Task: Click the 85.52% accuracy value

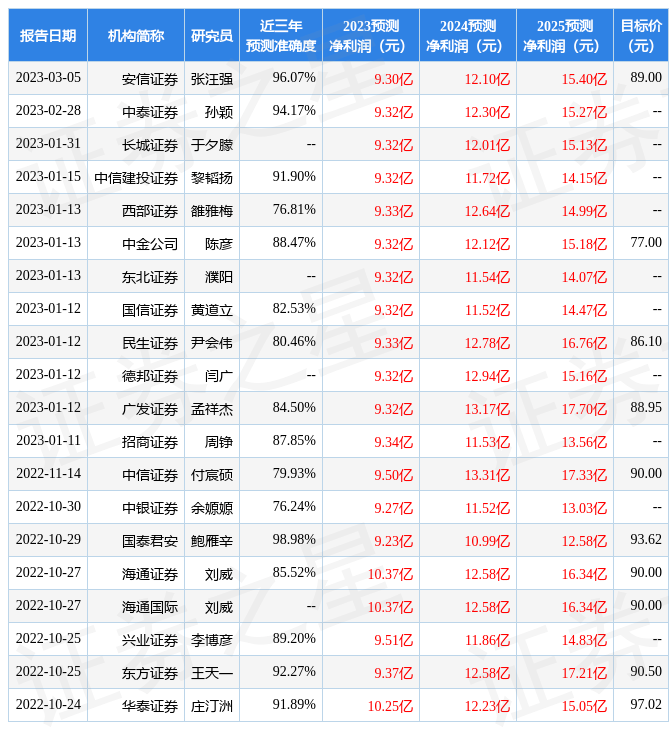Action: coord(294,573)
